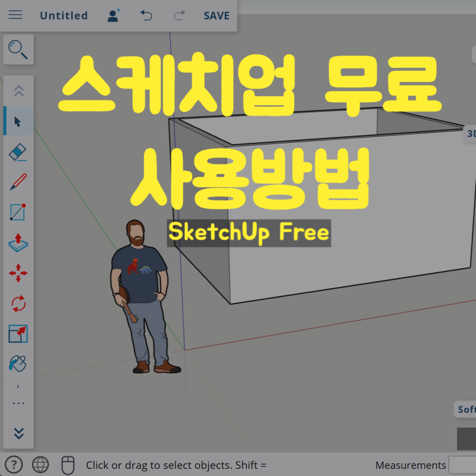Choose the Eraser tool
Viewport: 476px width, 476px height.
[18, 152]
